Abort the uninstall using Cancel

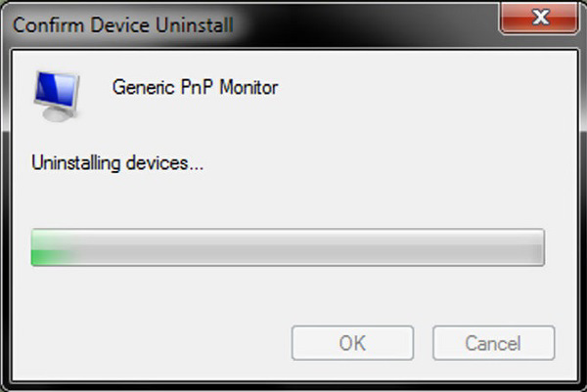(x=493, y=342)
